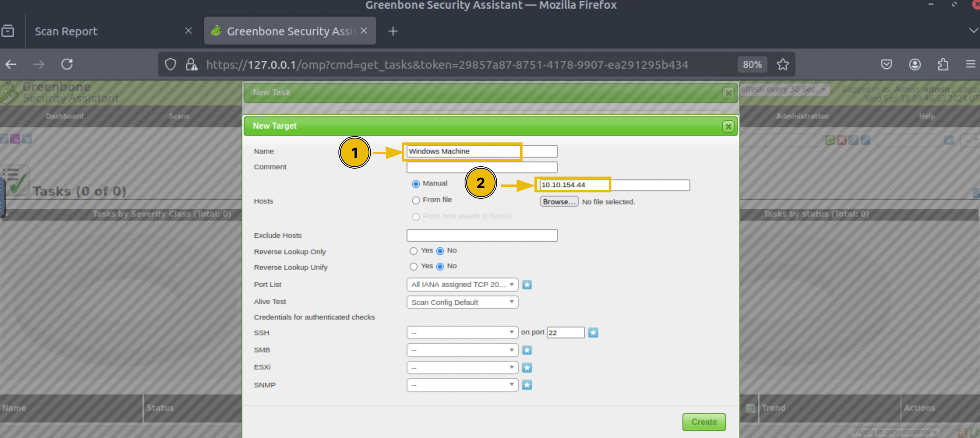Open Firefox extensions icon
This screenshot has width=980, height=438.
point(943,64)
